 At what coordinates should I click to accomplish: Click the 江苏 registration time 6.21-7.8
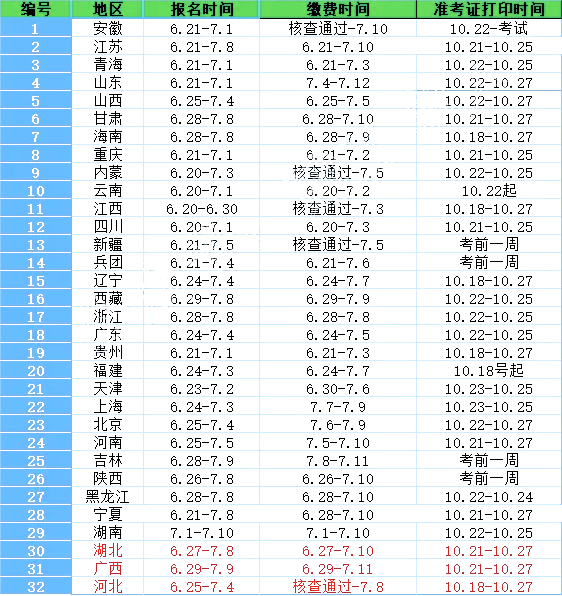pyautogui.click(x=201, y=47)
